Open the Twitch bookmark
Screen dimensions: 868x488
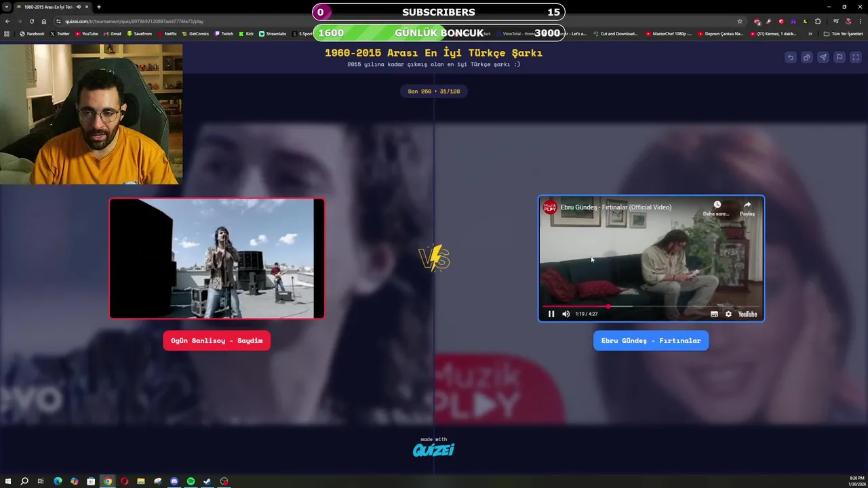point(224,34)
